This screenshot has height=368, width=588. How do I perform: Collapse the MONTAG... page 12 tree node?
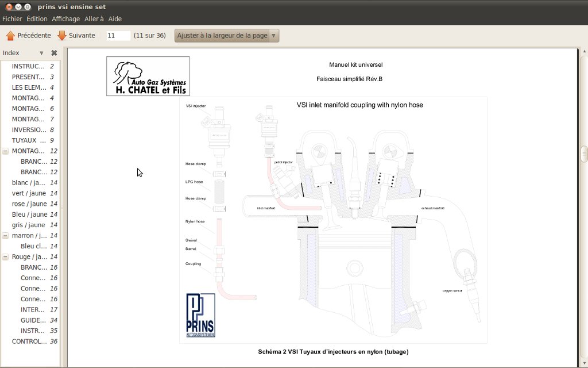click(x=5, y=151)
